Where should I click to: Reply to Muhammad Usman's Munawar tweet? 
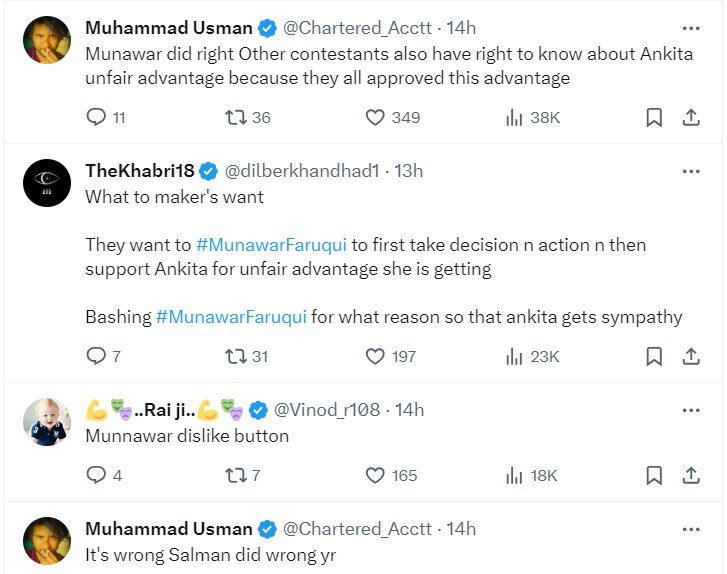(96, 118)
